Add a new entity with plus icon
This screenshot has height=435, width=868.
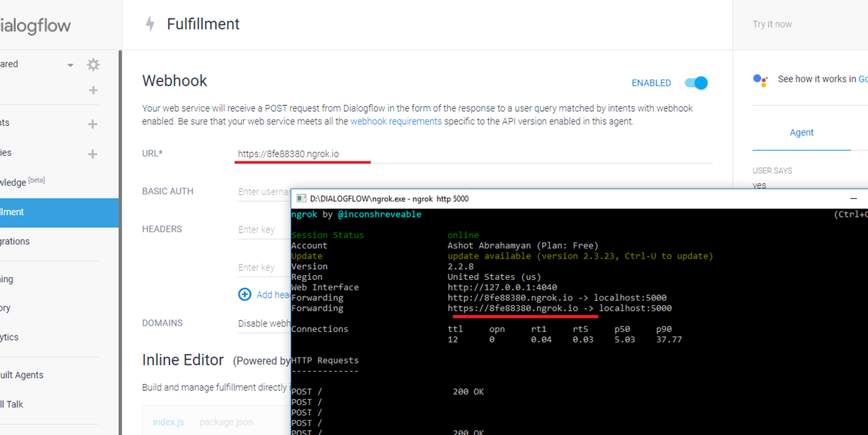coord(93,154)
